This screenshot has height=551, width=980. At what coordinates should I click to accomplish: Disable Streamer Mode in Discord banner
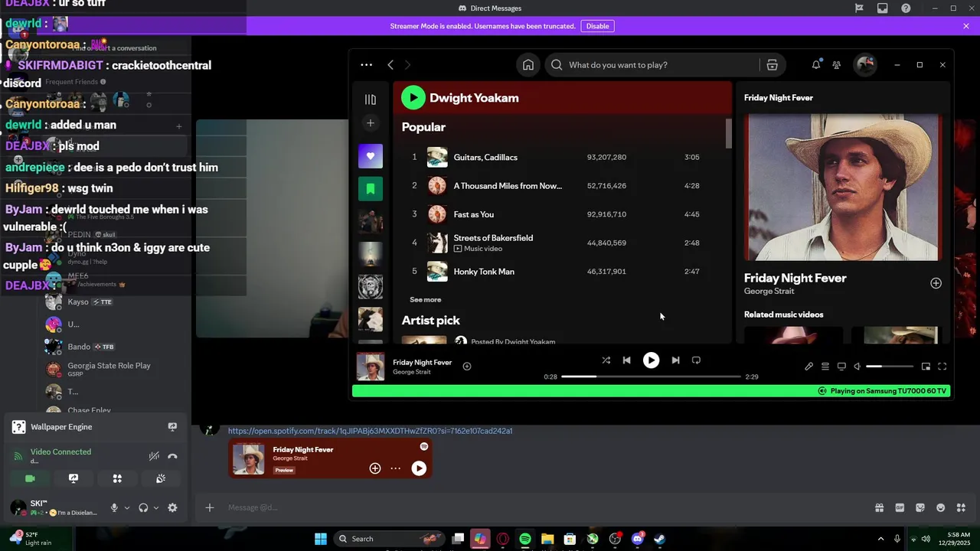tap(597, 26)
